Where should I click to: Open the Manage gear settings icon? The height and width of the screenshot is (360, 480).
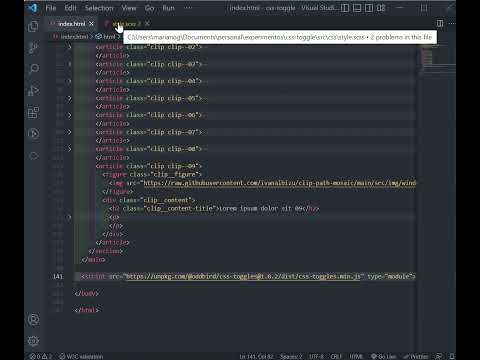click(33, 341)
